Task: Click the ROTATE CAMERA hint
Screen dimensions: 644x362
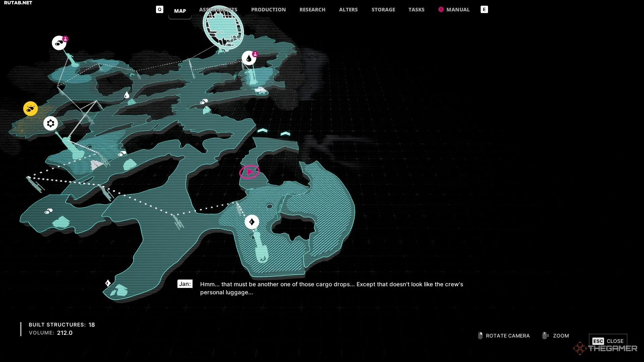Action: (507, 336)
